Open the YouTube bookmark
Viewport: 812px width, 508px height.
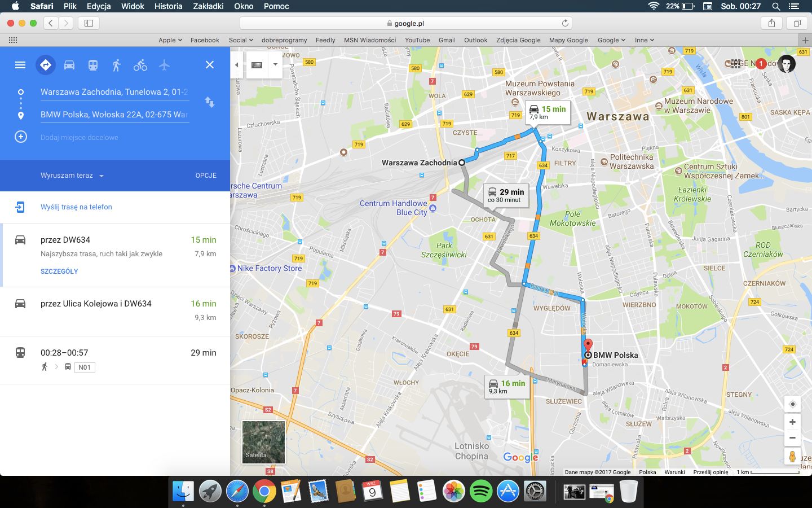point(417,40)
